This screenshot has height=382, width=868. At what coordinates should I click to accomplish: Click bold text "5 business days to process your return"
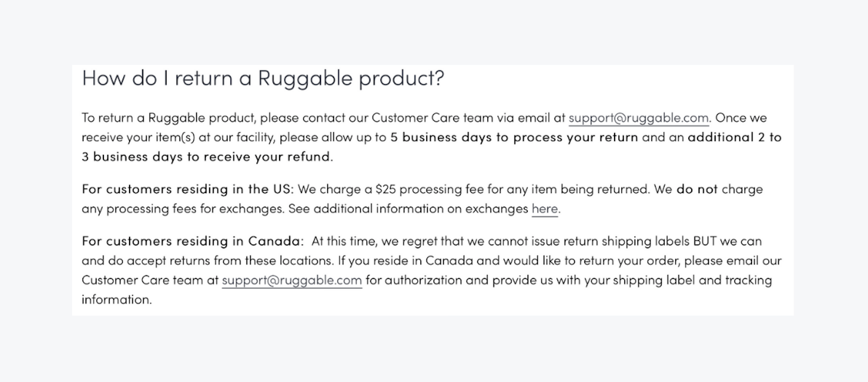click(514, 138)
